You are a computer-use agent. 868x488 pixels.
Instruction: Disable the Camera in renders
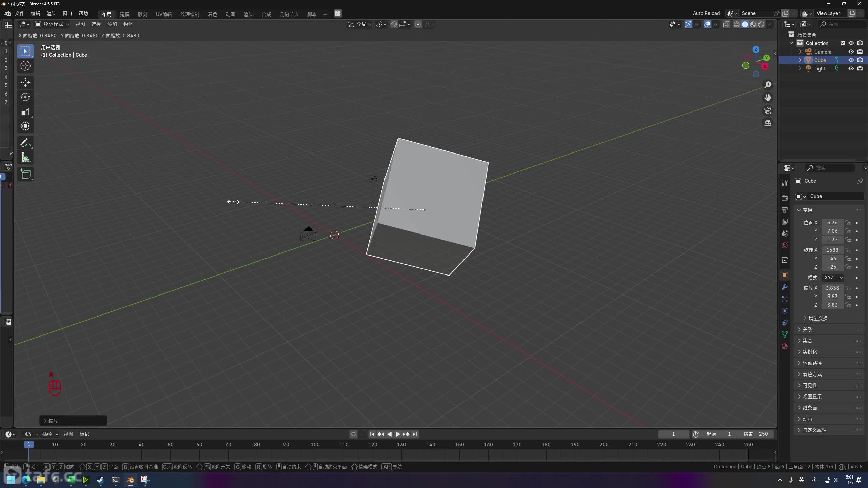point(860,52)
